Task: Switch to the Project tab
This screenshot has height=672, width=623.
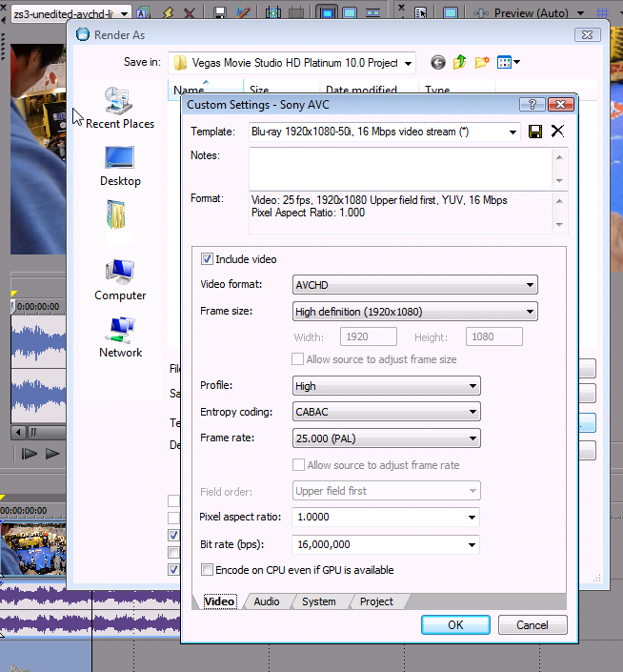Action: [376, 601]
